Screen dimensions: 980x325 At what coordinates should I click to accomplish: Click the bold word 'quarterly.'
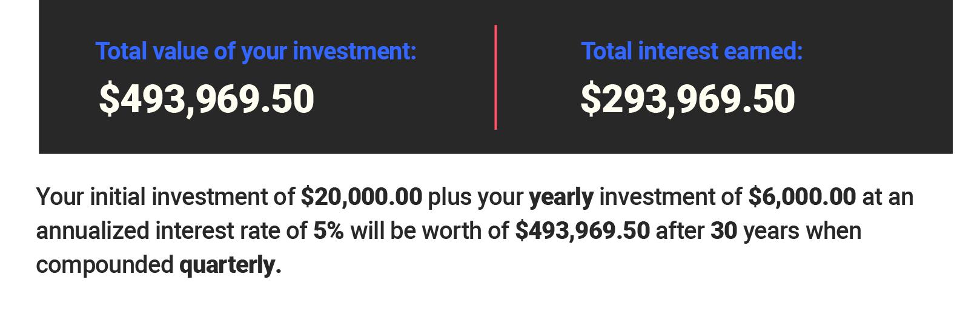[x=231, y=266]
